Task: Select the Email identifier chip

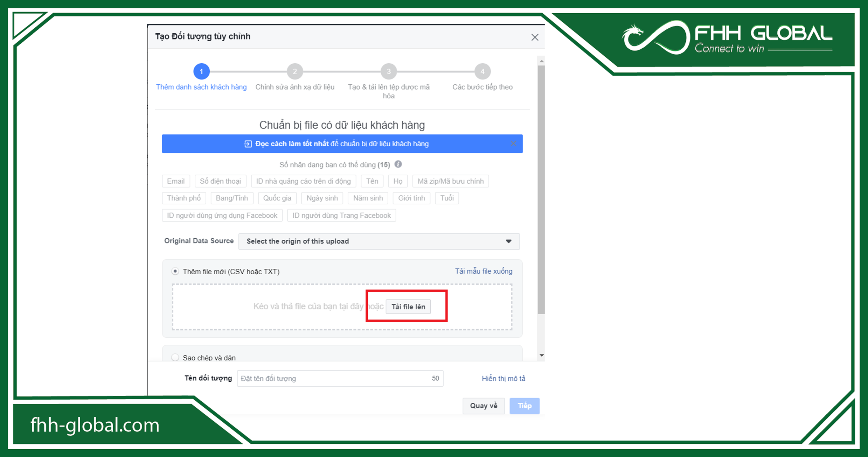Action: point(176,181)
